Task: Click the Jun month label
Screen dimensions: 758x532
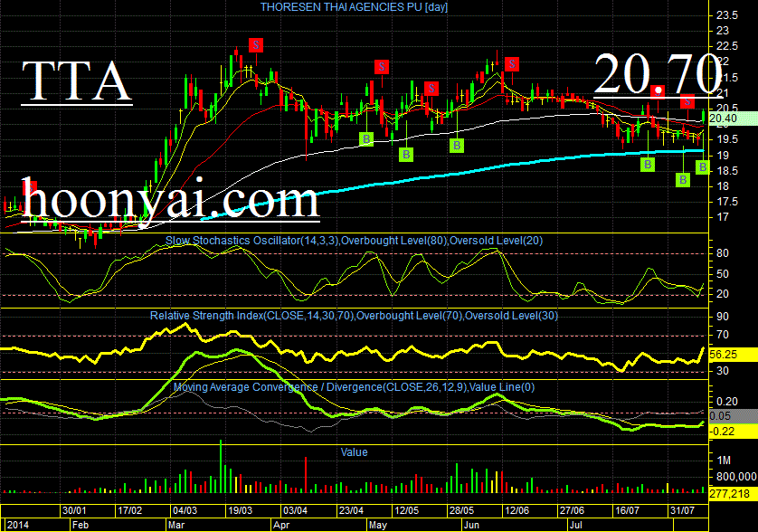Action: tap(471, 525)
